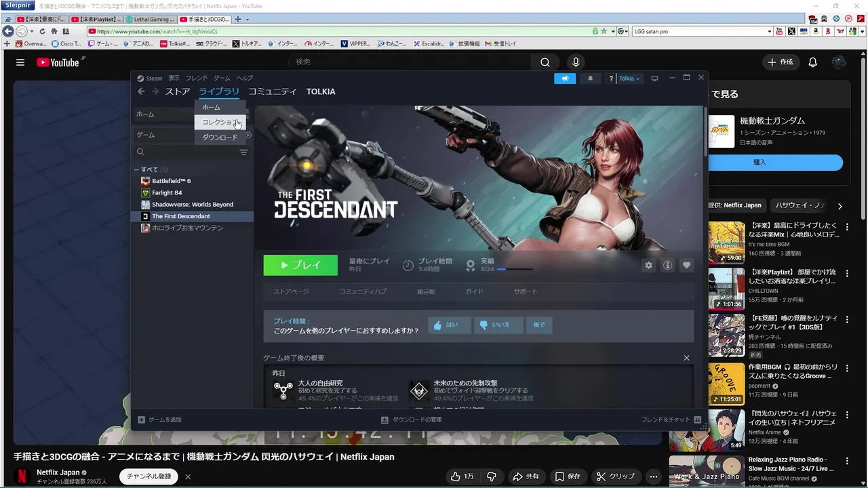Like the video with thumbs up

coord(456,476)
